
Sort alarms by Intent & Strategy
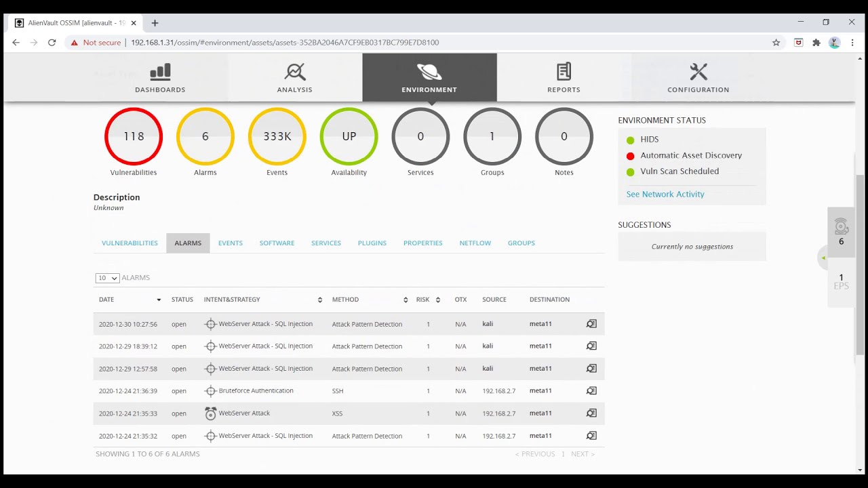coord(262,300)
